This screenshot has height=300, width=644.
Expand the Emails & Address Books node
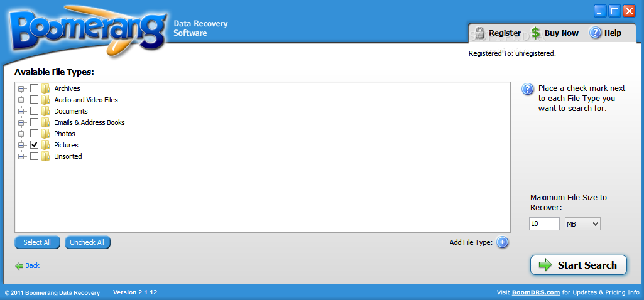(x=21, y=122)
